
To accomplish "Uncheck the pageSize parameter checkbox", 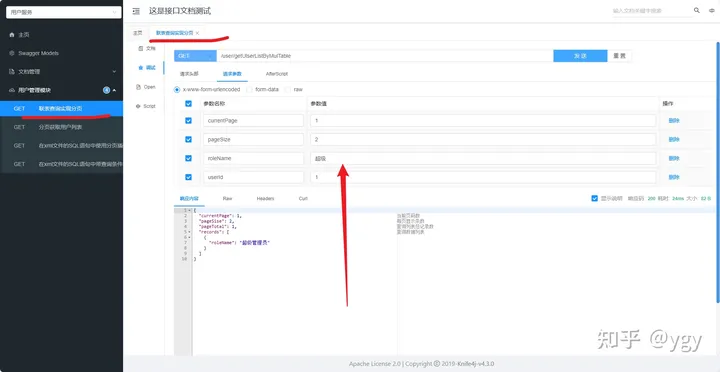I will (188, 139).
